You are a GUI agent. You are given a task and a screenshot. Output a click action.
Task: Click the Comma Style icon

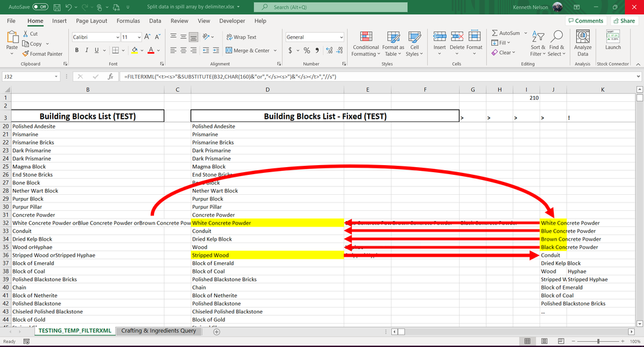click(x=317, y=50)
